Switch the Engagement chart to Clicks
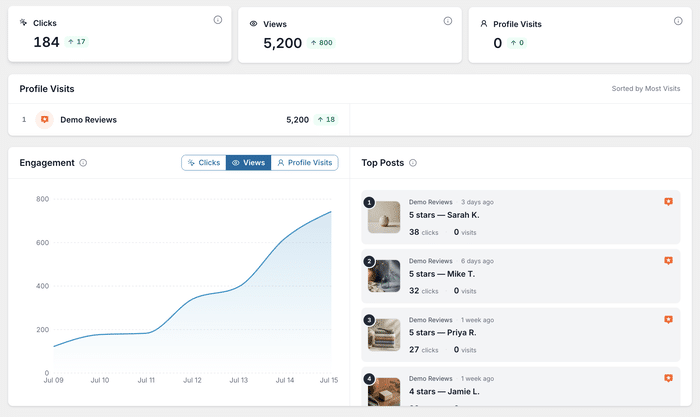The height and width of the screenshot is (417, 700). [x=204, y=163]
